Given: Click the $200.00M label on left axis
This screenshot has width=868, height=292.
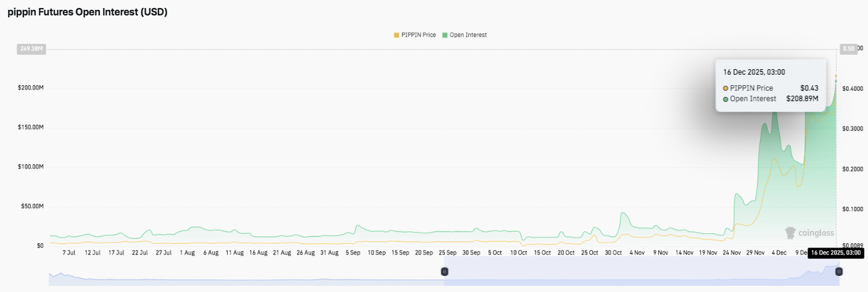Looking at the screenshot, I should coord(31,88).
